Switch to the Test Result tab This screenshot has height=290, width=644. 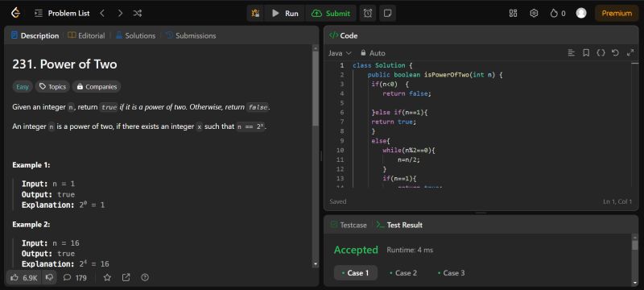pyautogui.click(x=399, y=225)
